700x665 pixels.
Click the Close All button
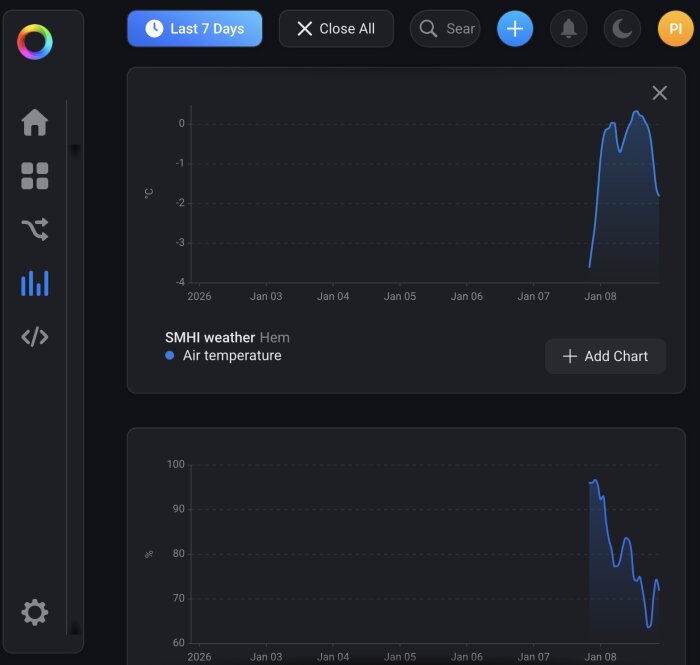336,29
